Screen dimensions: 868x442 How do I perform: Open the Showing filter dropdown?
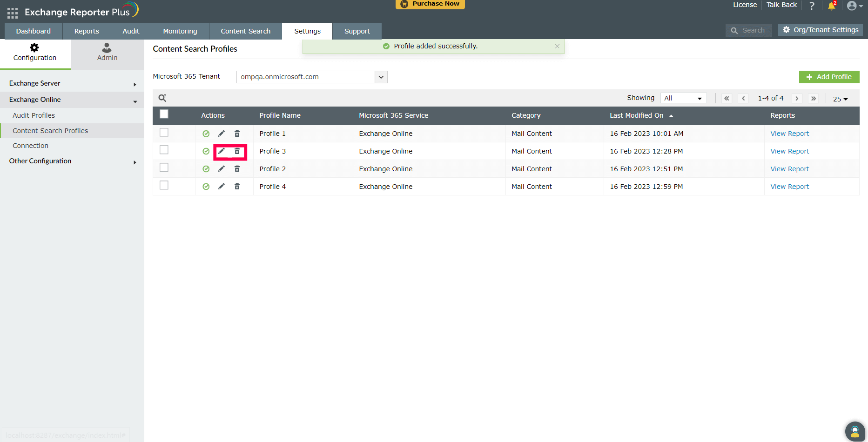click(683, 98)
